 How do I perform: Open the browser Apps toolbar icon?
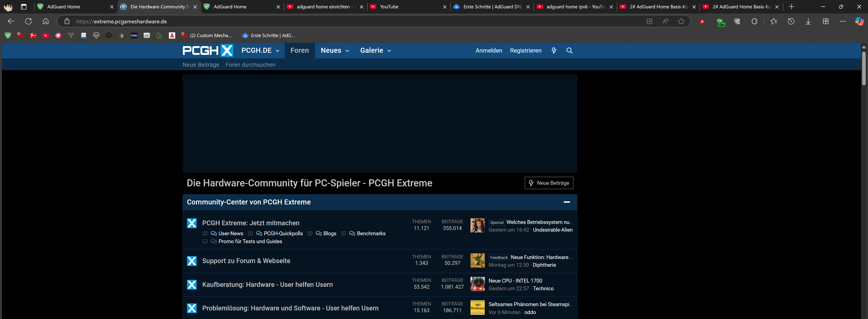point(825,21)
